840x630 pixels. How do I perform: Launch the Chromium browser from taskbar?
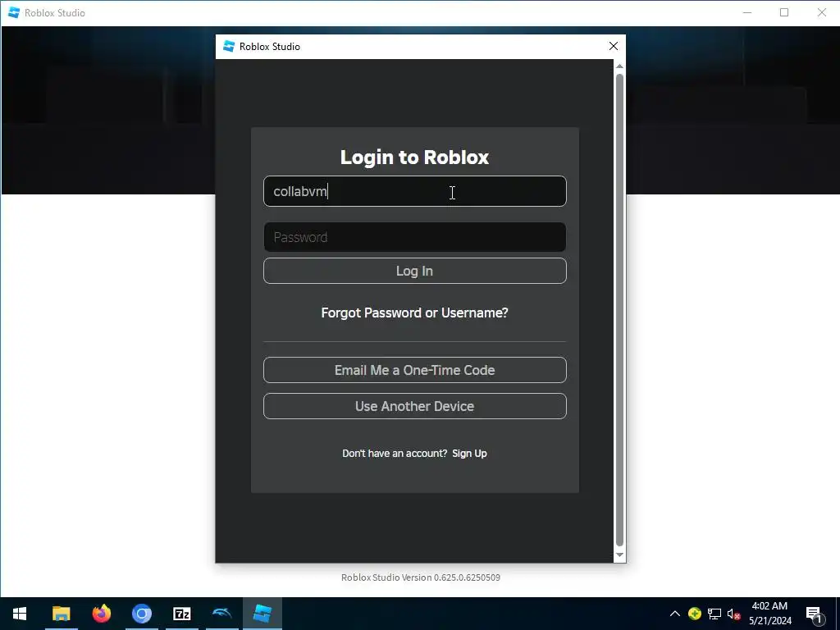[x=141, y=614]
